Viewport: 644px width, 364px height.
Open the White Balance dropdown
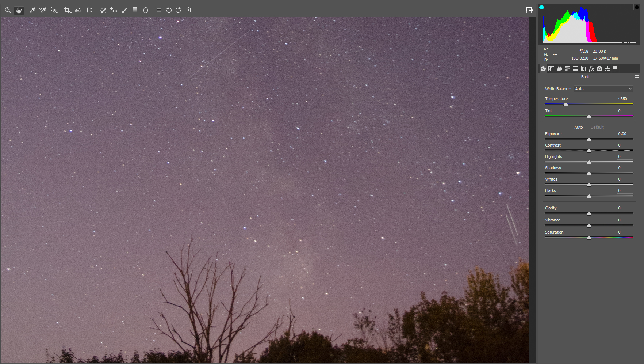[x=603, y=89]
